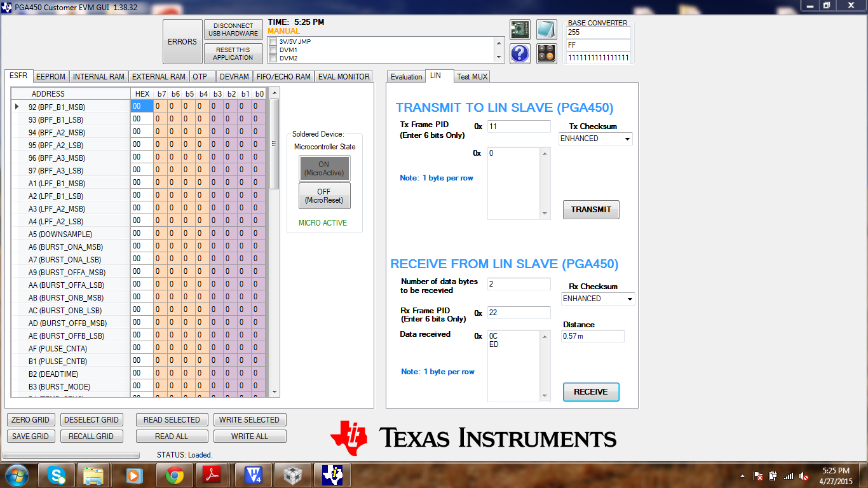Launch Windows Media Player from taskbar
Image resolution: width=868 pixels, height=488 pixels.
[134, 475]
